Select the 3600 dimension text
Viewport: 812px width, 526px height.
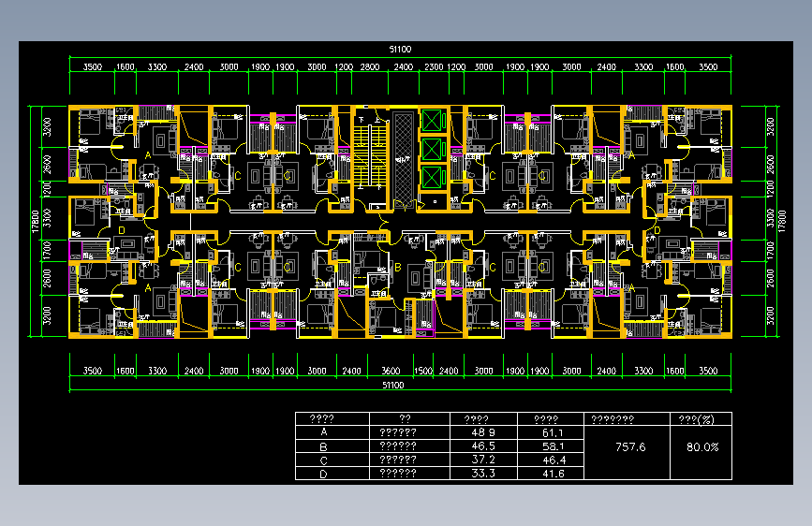[x=391, y=371]
